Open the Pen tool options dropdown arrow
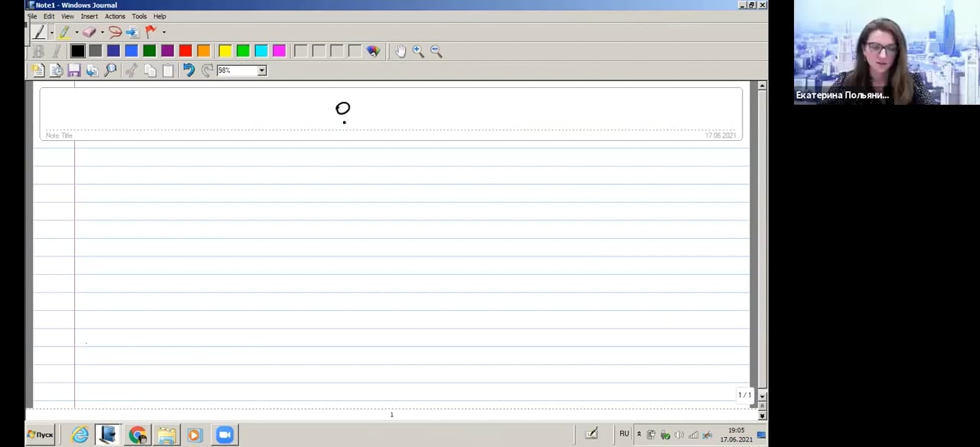 [x=51, y=32]
